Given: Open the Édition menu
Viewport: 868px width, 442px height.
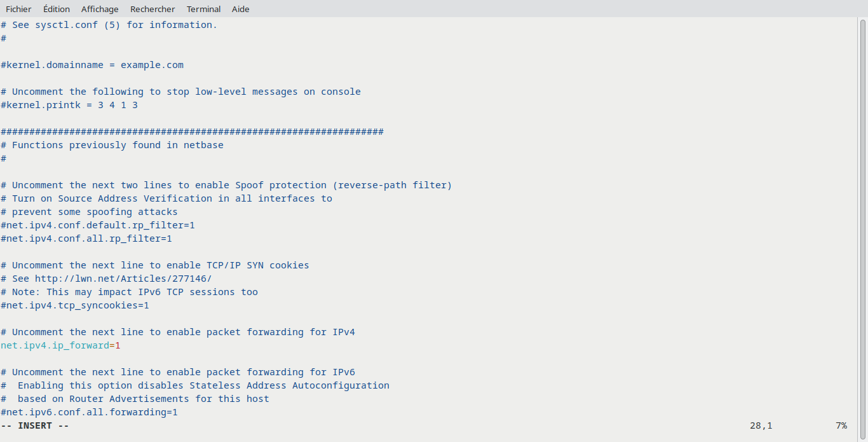Looking at the screenshot, I should click(x=57, y=9).
